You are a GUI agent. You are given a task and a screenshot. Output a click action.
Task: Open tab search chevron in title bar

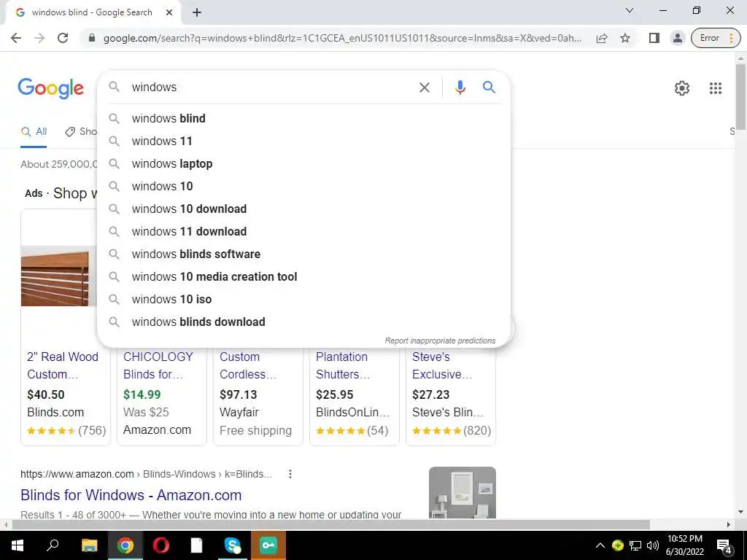[630, 10]
